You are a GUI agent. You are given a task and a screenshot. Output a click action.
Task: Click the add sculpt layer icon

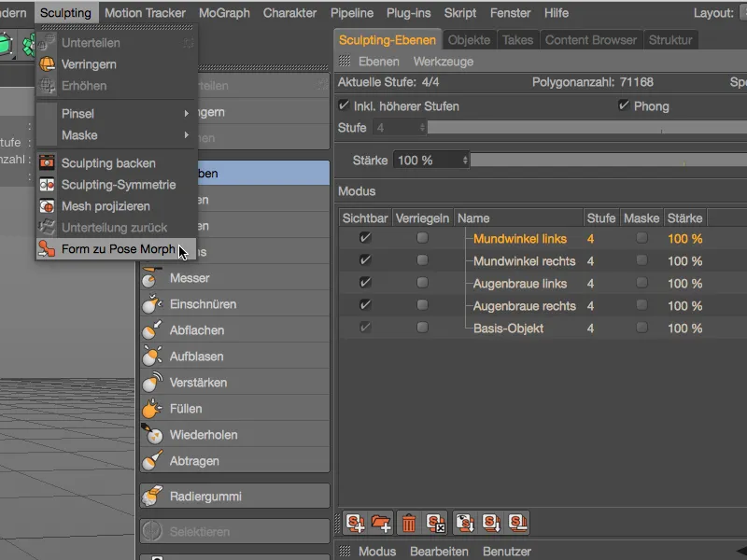[x=356, y=523]
